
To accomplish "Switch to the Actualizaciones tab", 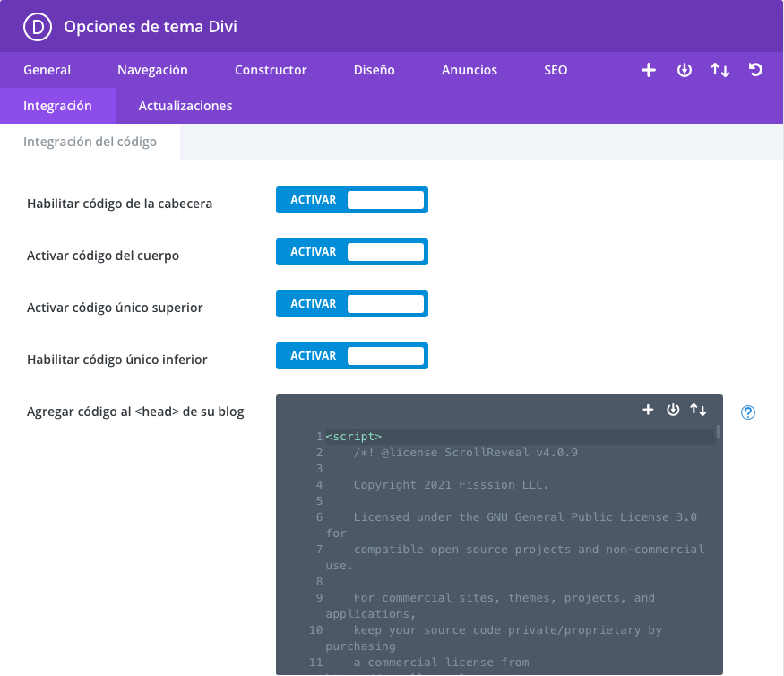I will (185, 106).
